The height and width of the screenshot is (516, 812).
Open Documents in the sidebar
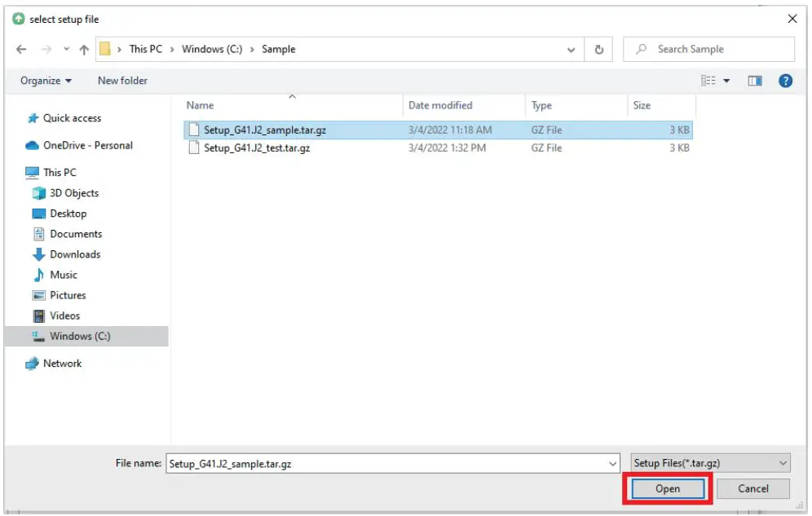coord(76,234)
